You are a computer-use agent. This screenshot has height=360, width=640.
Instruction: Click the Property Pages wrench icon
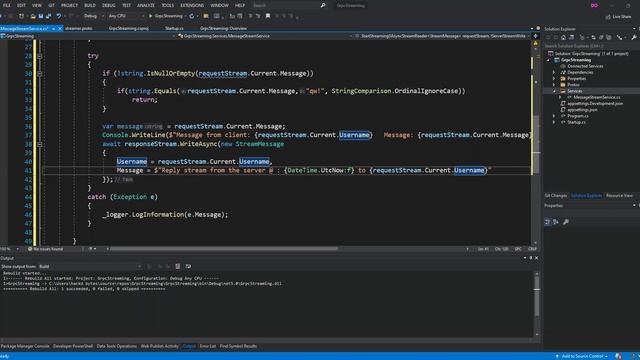click(x=566, y=222)
